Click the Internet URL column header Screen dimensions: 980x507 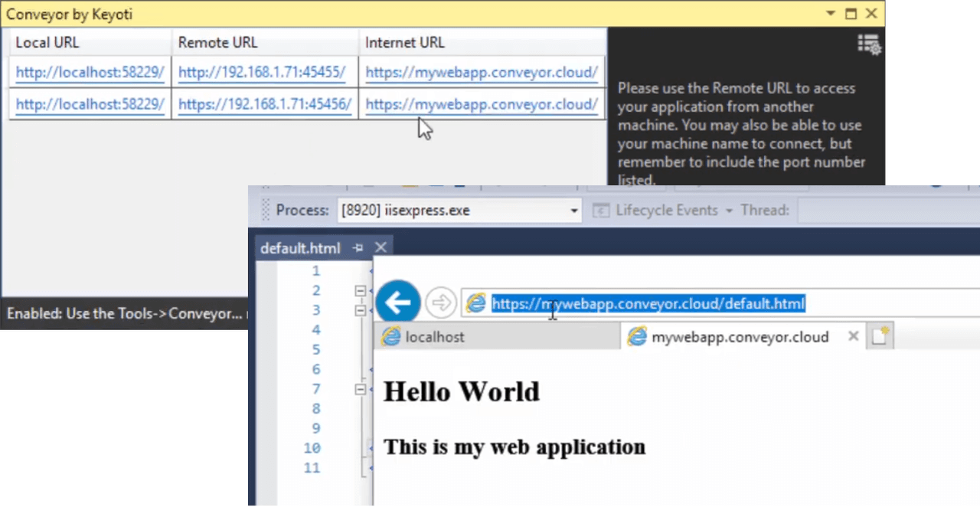482,43
